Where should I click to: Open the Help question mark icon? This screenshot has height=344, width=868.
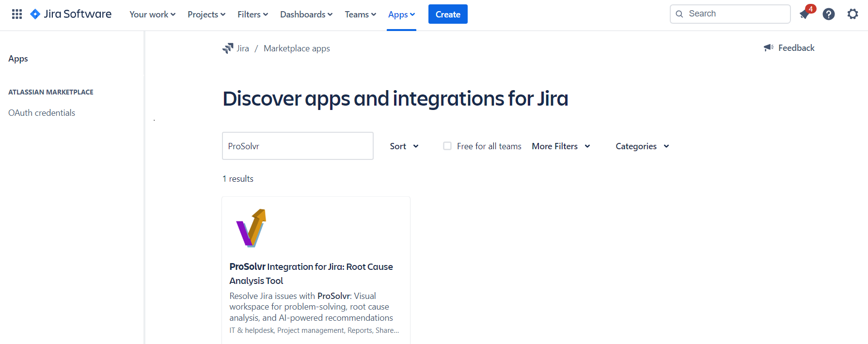point(829,14)
